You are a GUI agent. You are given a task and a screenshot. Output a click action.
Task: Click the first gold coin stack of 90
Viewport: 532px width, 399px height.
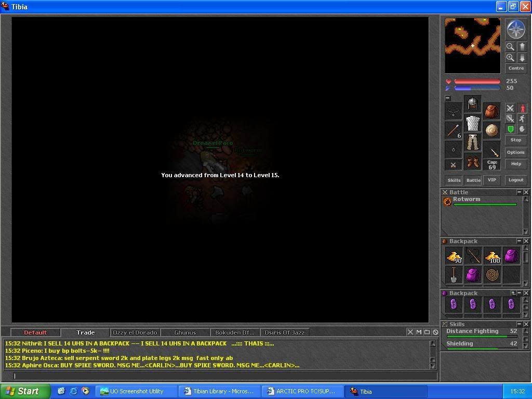point(454,256)
